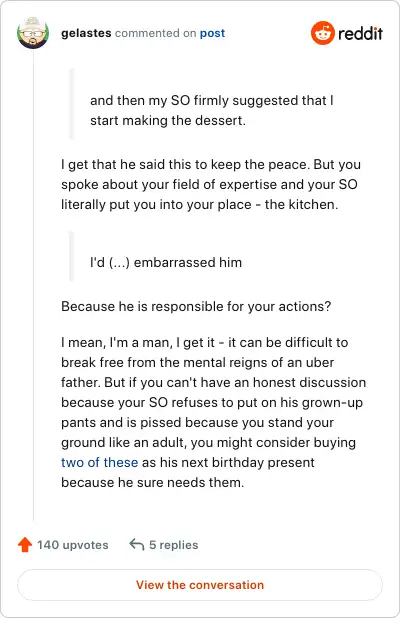Click the '5 replies' count
400x618 pixels.
tap(174, 545)
